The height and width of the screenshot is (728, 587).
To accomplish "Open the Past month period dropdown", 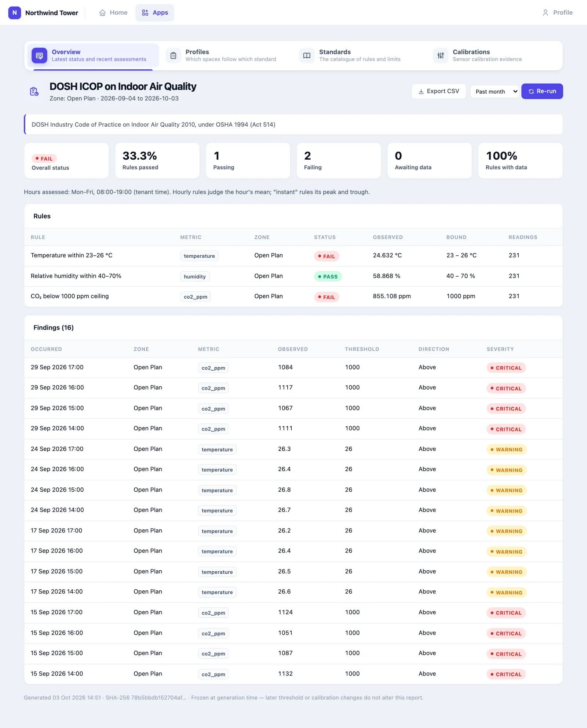I will 495,91.
